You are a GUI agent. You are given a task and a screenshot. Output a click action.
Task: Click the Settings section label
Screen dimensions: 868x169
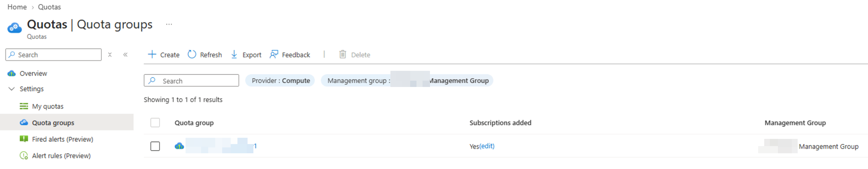[x=32, y=89]
